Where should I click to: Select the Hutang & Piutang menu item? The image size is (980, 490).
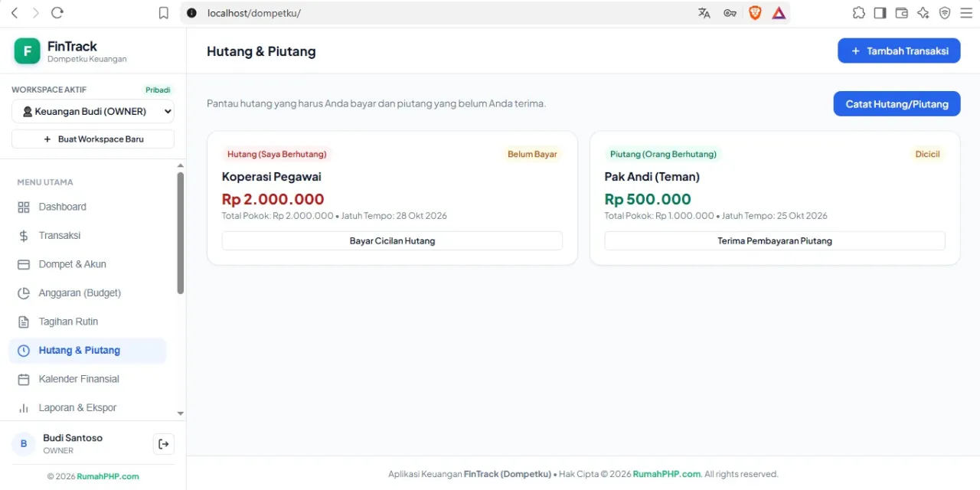87,351
